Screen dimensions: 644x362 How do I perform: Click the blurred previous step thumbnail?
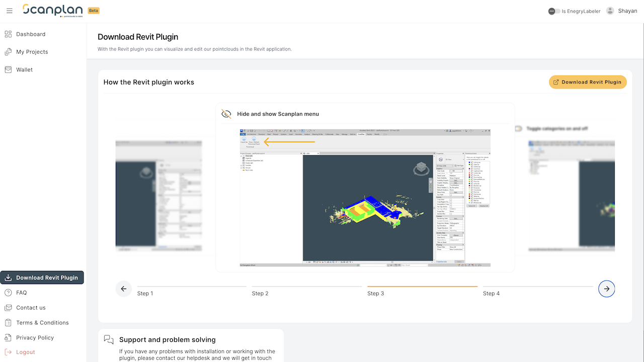click(x=159, y=195)
